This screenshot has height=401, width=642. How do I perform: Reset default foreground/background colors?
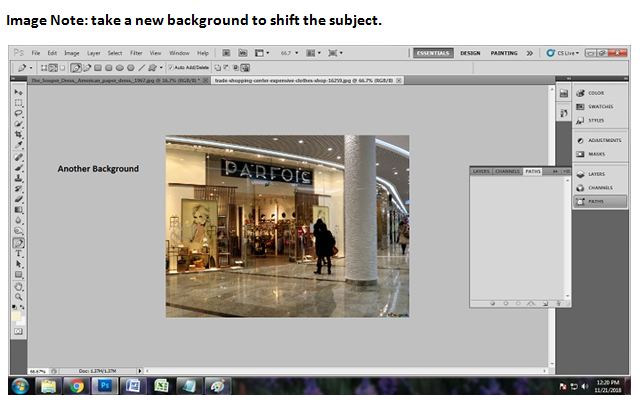[x=14, y=307]
